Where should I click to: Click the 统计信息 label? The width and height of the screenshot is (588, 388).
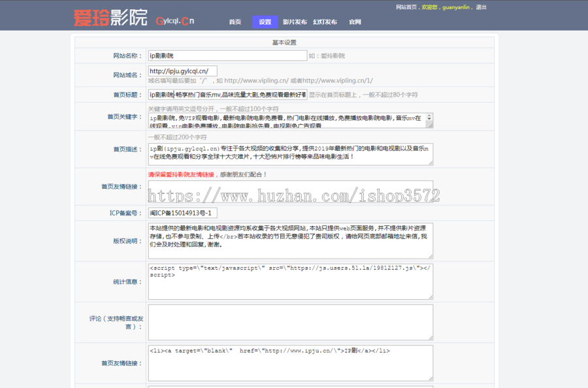pos(127,282)
